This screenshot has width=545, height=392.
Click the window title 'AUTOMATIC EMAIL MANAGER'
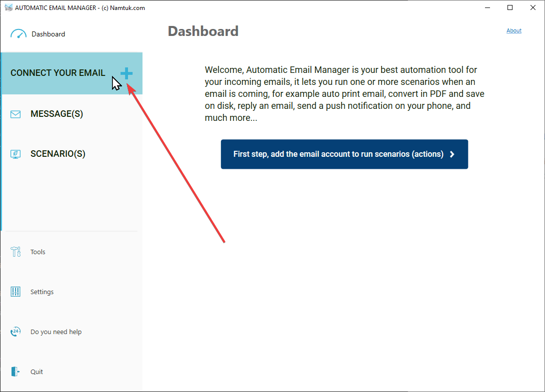pyautogui.click(x=80, y=7)
